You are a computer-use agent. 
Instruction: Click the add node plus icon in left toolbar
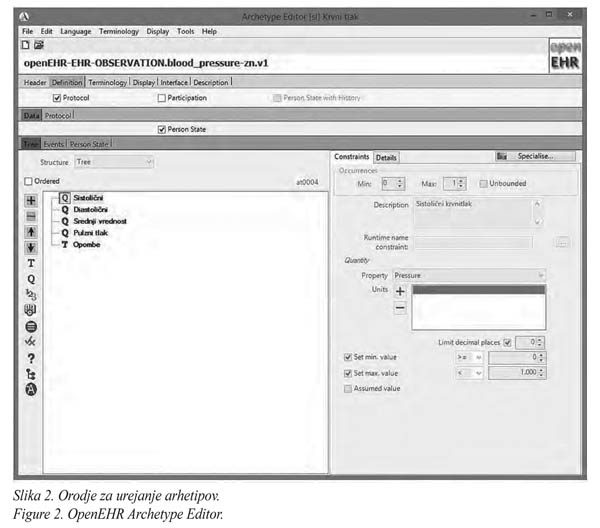tap(31, 201)
